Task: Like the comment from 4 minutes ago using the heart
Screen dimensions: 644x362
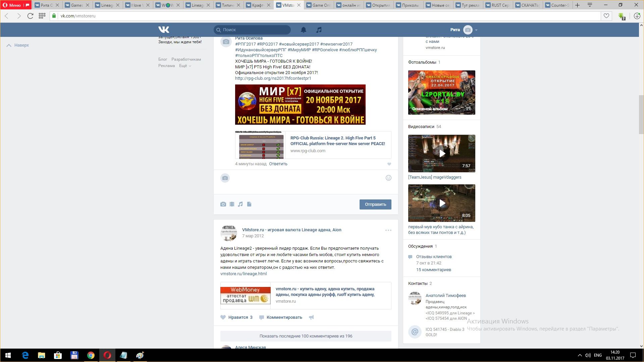Action: pyautogui.click(x=389, y=164)
